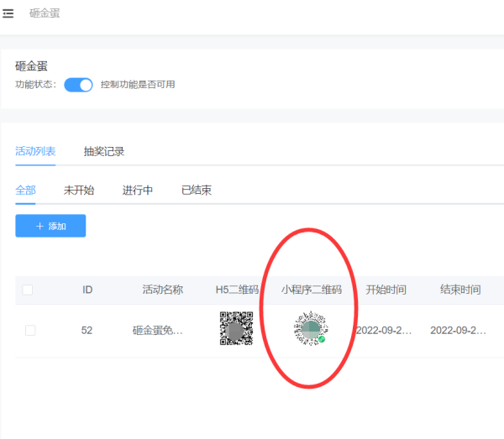This screenshot has height=439, width=504.
Task: Click the 开始时间 column header
Action: [386, 290]
